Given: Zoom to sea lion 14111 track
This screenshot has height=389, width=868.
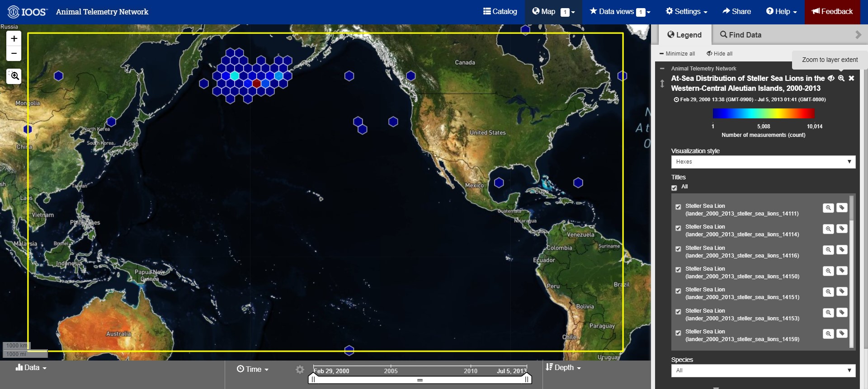Looking at the screenshot, I should tap(828, 208).
